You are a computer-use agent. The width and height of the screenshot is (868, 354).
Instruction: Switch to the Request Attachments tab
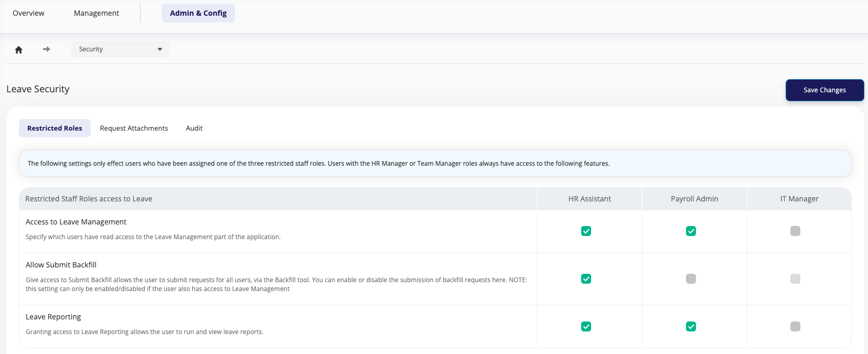click(x=134, y=128)
